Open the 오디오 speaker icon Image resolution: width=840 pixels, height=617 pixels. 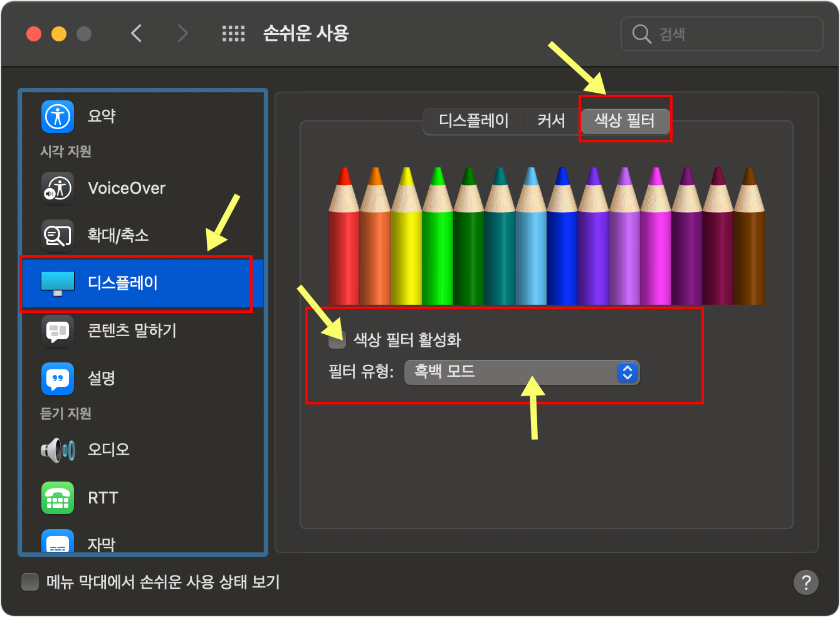click(x=58, y=450)
